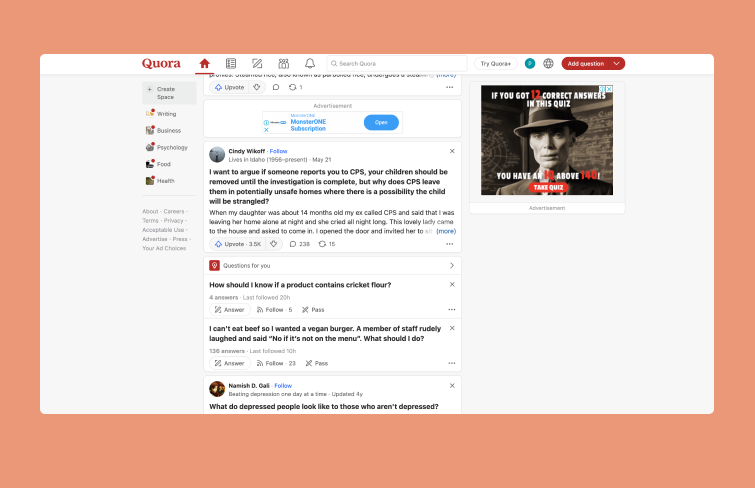Open the Answer pencil icon in navbar
Screen dimensions: 755x488
click(x=257, y=64)
